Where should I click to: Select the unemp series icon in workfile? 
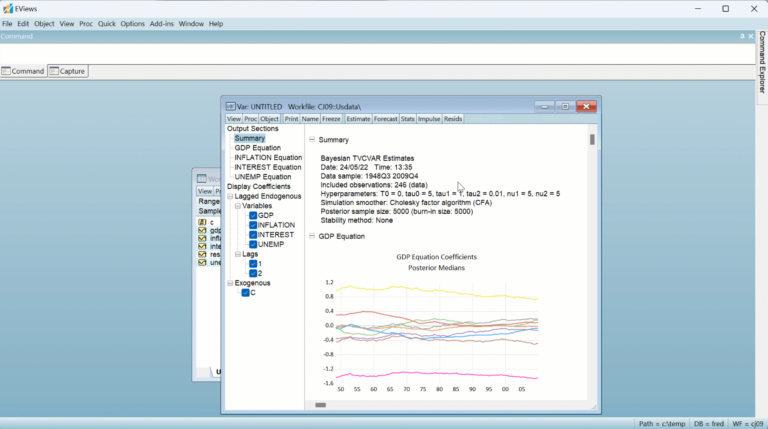point(202,262)
